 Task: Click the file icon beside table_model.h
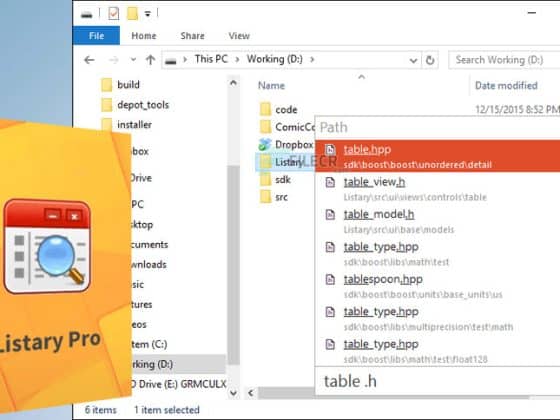(330, 215)
